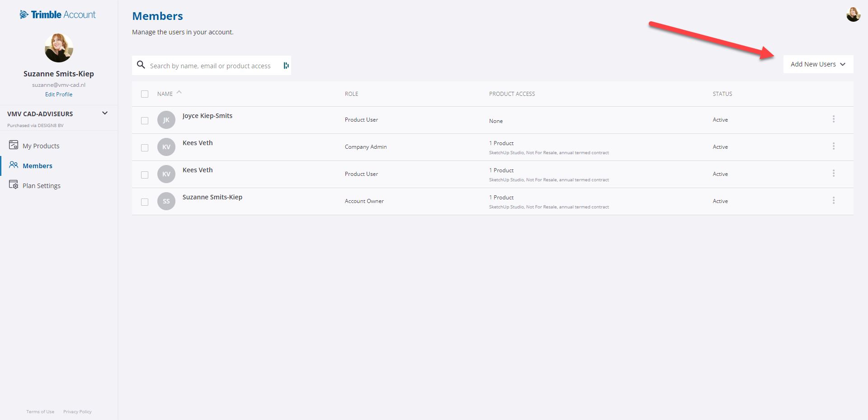The width and height of the screenshot is (868, 420).
Task: Sort by the NAME column arrow
Action: [179, 92]
